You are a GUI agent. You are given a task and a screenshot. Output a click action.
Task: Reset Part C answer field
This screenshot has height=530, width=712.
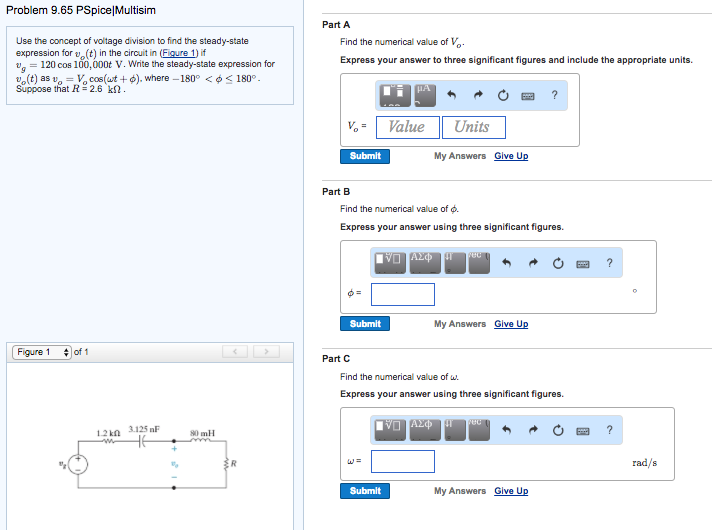[x=558, y=431]
